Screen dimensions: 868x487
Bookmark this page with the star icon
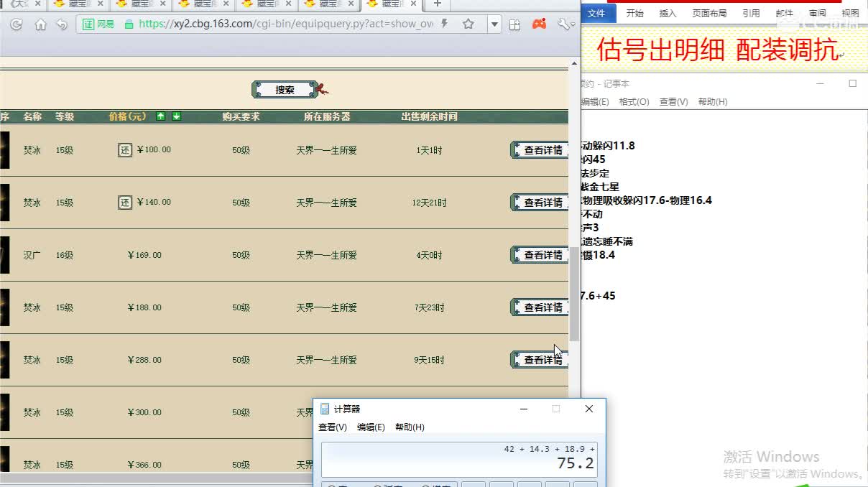pyautogui.click(x=468, y=24)
